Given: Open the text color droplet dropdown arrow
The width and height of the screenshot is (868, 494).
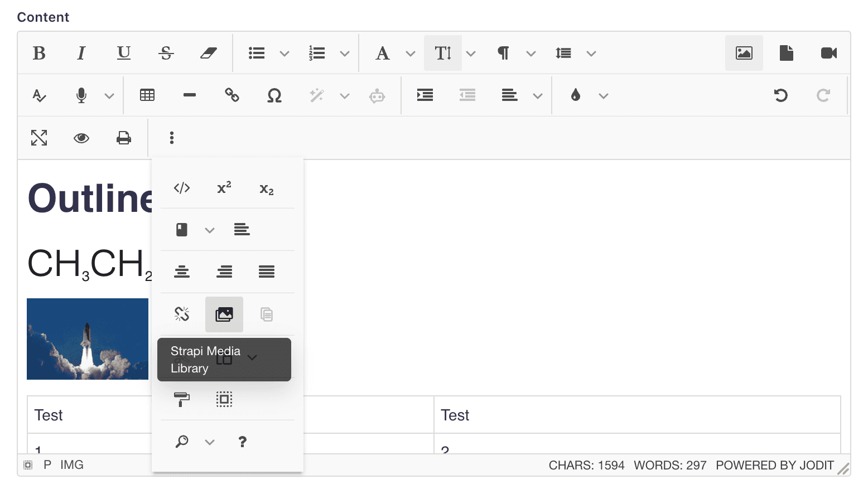Looking at the screenshot, I should 603,96.
